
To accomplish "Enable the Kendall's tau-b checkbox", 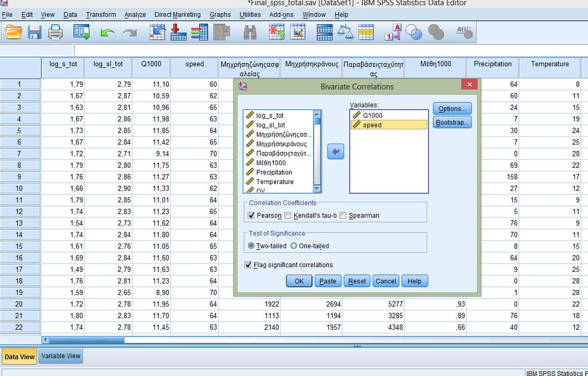I will (x=288, y=216).
